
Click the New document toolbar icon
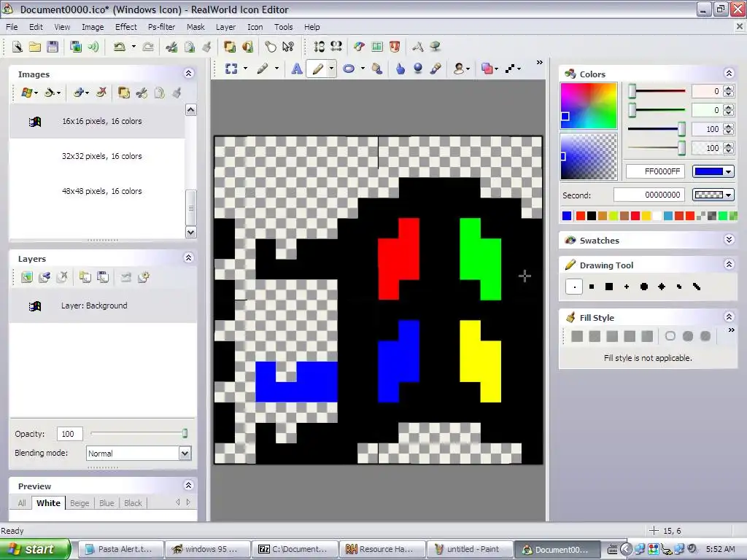pyautogui.click(x=18, y=47)
